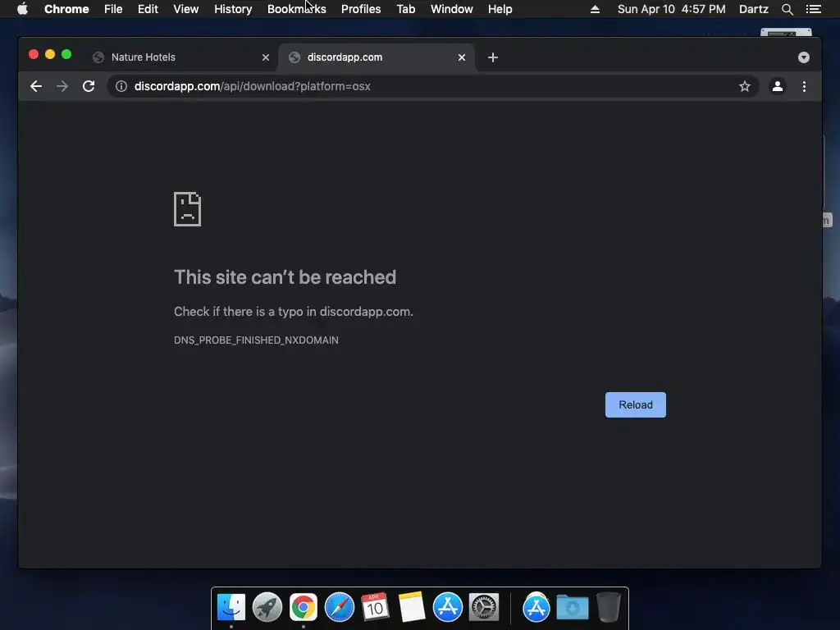Open the Edit menu
Image resolution: width=840 pixels, height=630 pixels.
148,9
